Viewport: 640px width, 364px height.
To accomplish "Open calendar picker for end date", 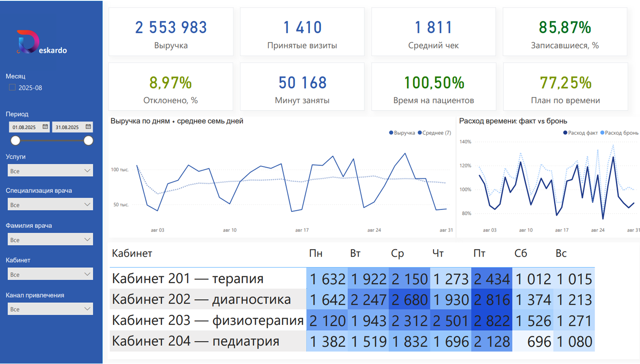I will [88, 127].
